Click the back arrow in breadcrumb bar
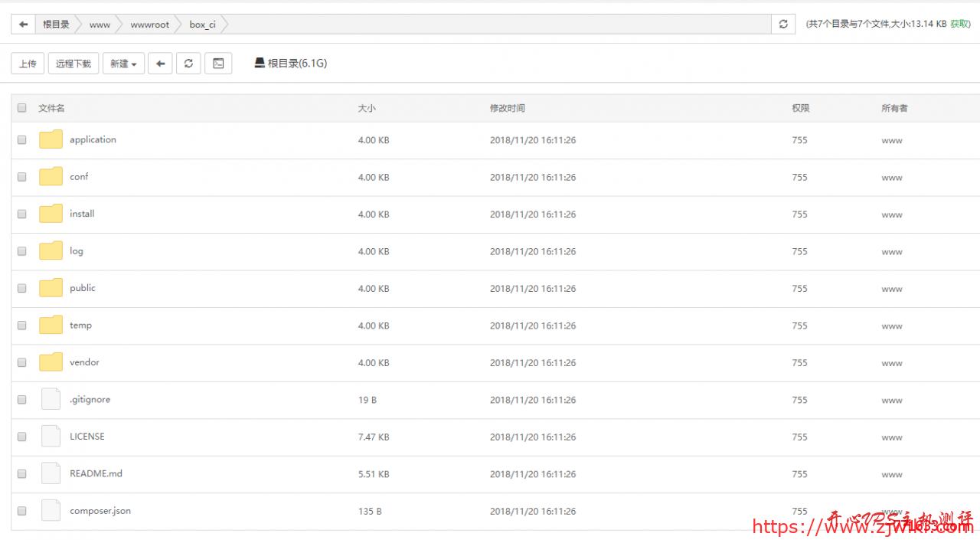Viewport: 980px width, 540px height. [23, 25]
